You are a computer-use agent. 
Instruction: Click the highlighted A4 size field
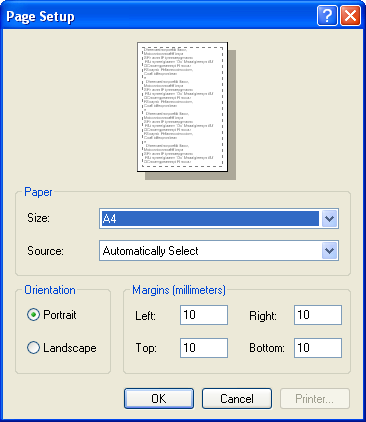[210, 219]
